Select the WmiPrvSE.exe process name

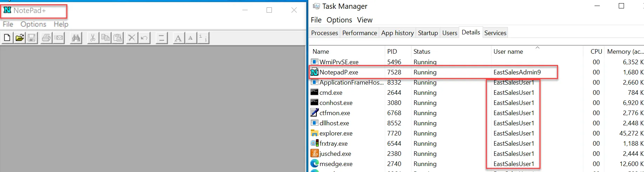coord(339,62)
